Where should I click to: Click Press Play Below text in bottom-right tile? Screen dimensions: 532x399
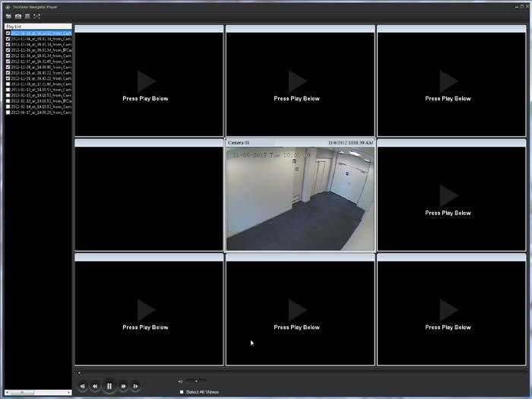(x=448, y=328)
